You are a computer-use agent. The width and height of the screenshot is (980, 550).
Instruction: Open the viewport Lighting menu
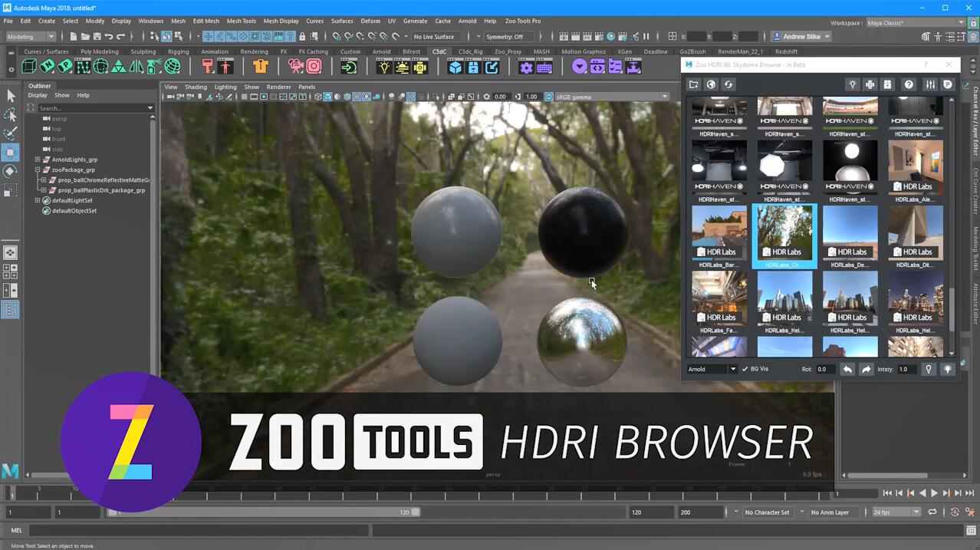point(225,87)
